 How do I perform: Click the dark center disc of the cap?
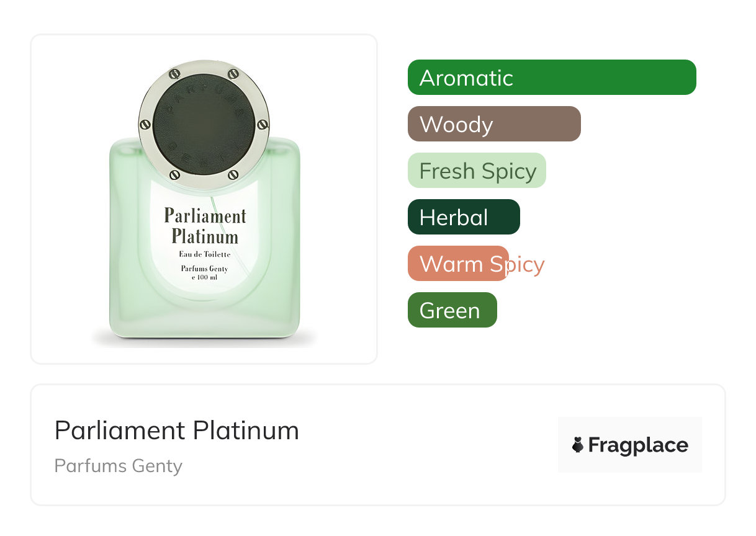[x=204, y=124]
